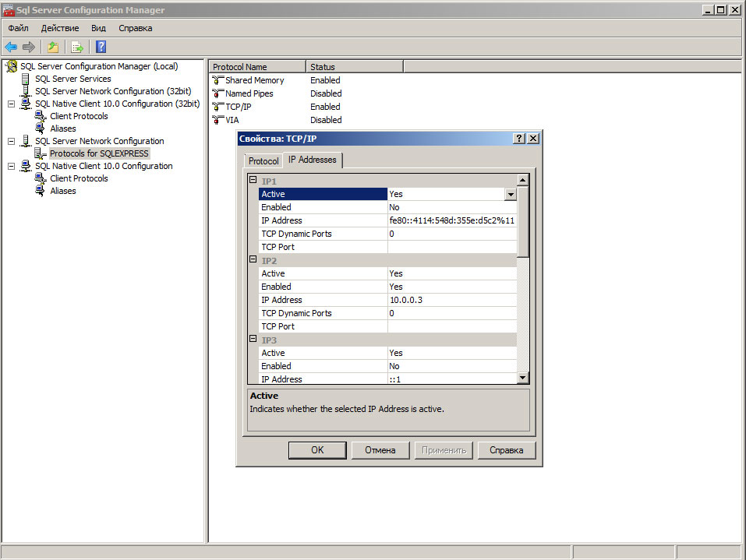The height and width of the screenshot is (560, 746).
Task: Click the IP2 TCP Port value field
Action: point(451,326)
